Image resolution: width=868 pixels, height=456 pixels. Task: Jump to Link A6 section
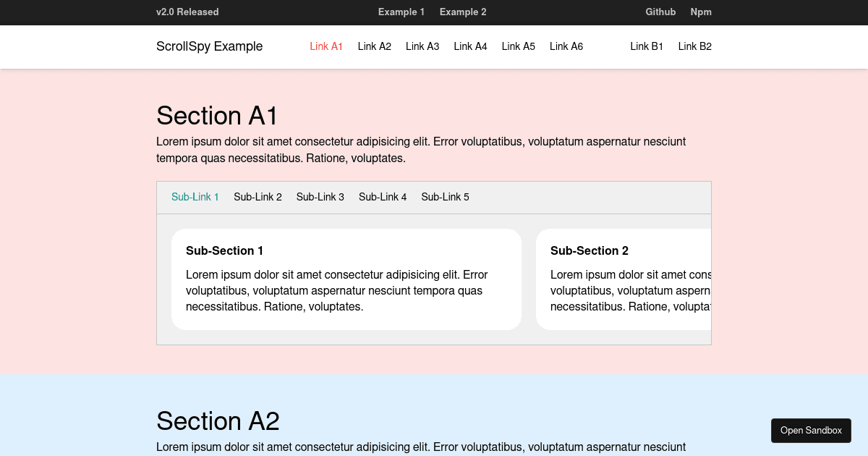tap(566, 46)
